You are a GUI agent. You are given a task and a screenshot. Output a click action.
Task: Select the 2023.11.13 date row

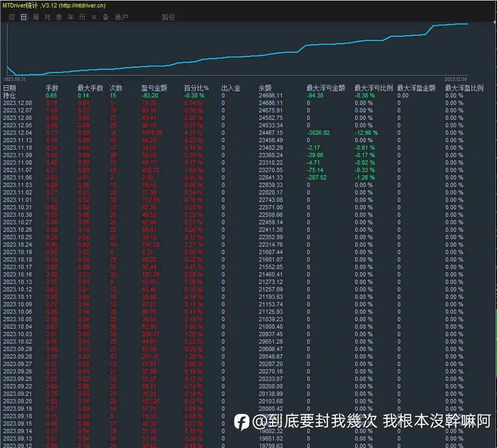pyautogui.click(x=18, y=140)
